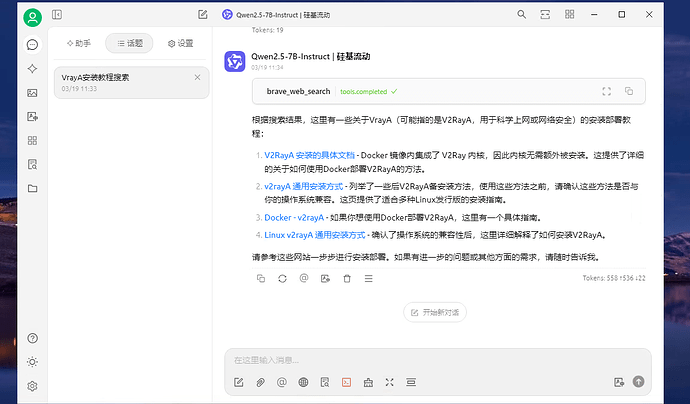This screenshot has width=690, height=404.
Task: Open the image painting sidebar icon
Action: coord(32,93)
